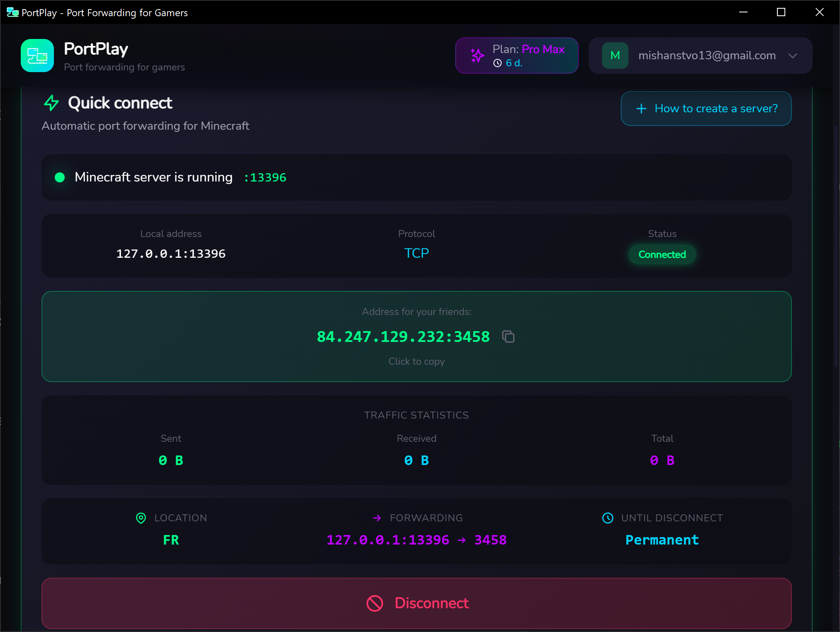Click the Total 0 B value
Image resolution: width=840 pixels, height=632 pixels.
662,460
